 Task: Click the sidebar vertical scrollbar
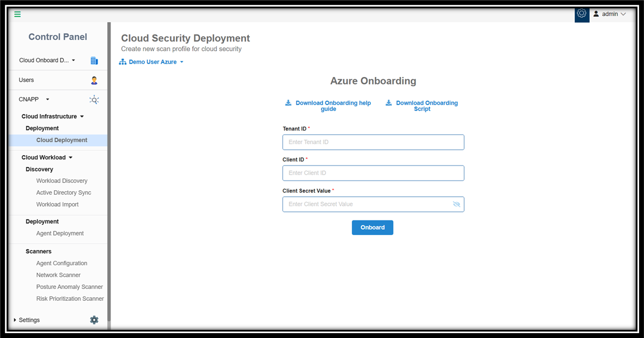click(x=109, y=171)
